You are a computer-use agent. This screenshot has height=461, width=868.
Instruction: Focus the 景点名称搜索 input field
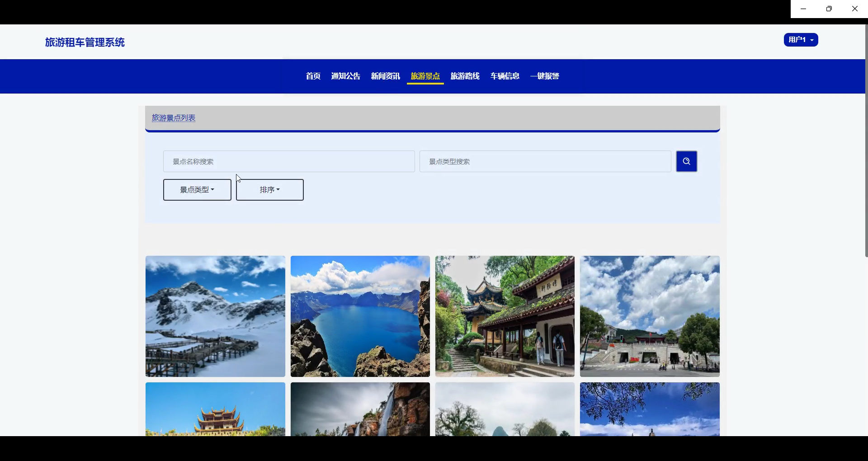[x=289, y=161]
